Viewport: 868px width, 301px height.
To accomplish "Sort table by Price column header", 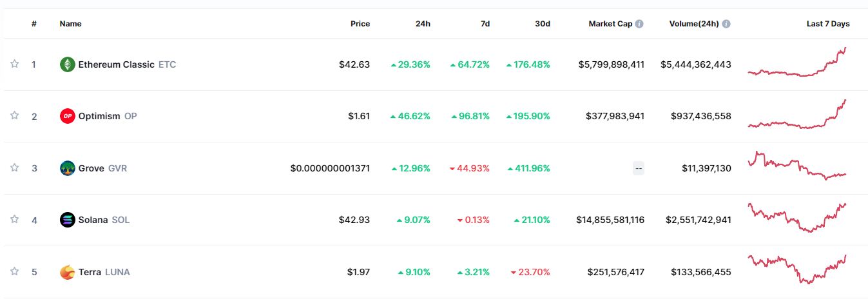I will click(x=360, y=24).
